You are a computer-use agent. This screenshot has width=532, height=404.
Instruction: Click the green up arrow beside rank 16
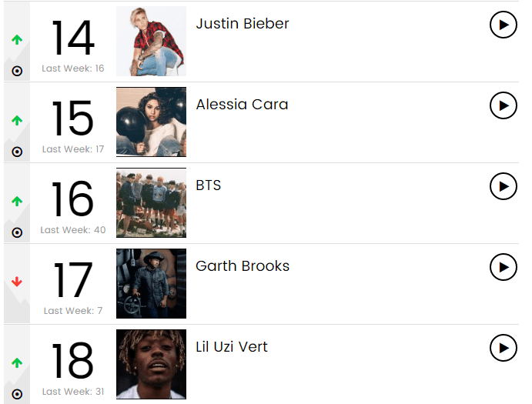[17, 202]
